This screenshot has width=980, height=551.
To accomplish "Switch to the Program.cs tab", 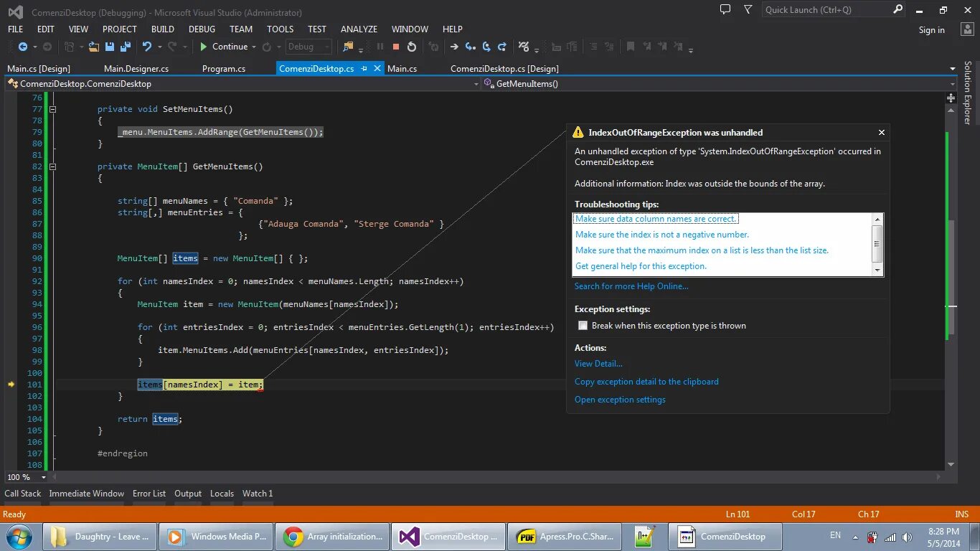I will pyautogui.click(x=224, y=69).
